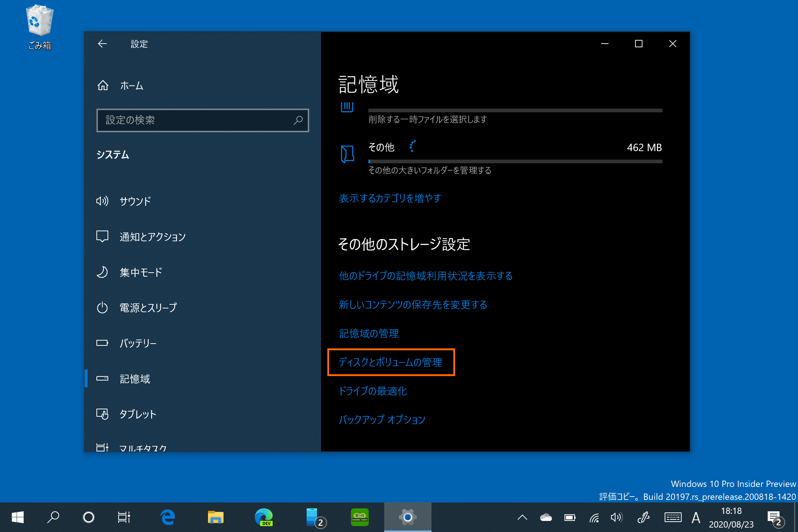Expand hidden icons with the tray chevron
Viewport: 798px width, 532px height.
[522, 518]
